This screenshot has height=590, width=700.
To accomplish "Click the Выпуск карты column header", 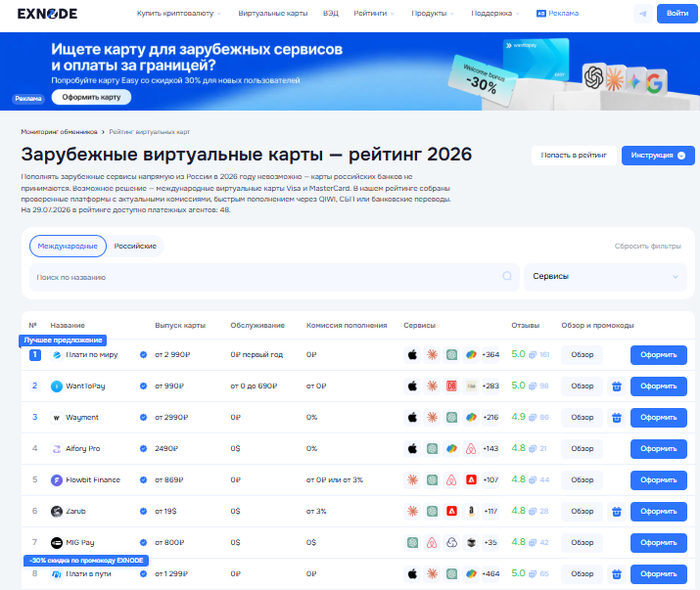I will click(x=180, y=325).
